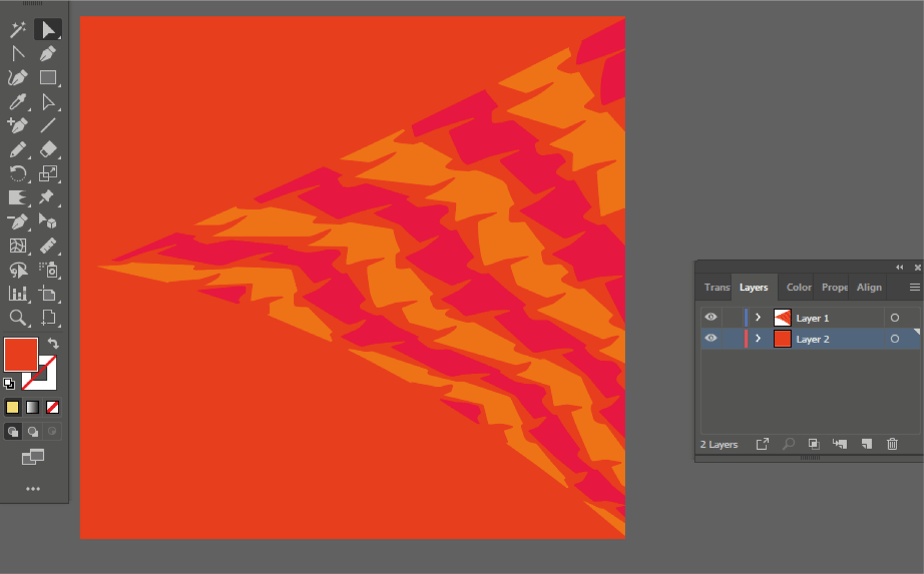The width and height of the screenshot is (924, 574).
Task: Swap fill and stroke colors
Action: tap(54, 343)
